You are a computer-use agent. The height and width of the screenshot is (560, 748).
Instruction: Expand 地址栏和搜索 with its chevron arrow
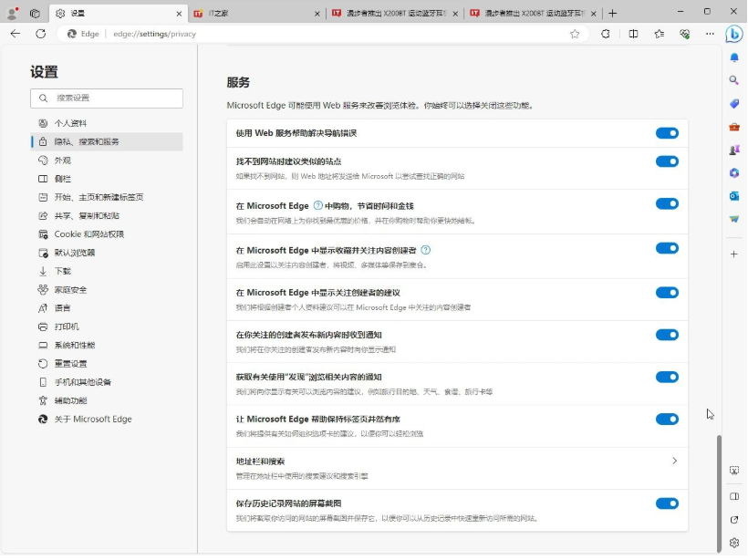click(674, 461)
